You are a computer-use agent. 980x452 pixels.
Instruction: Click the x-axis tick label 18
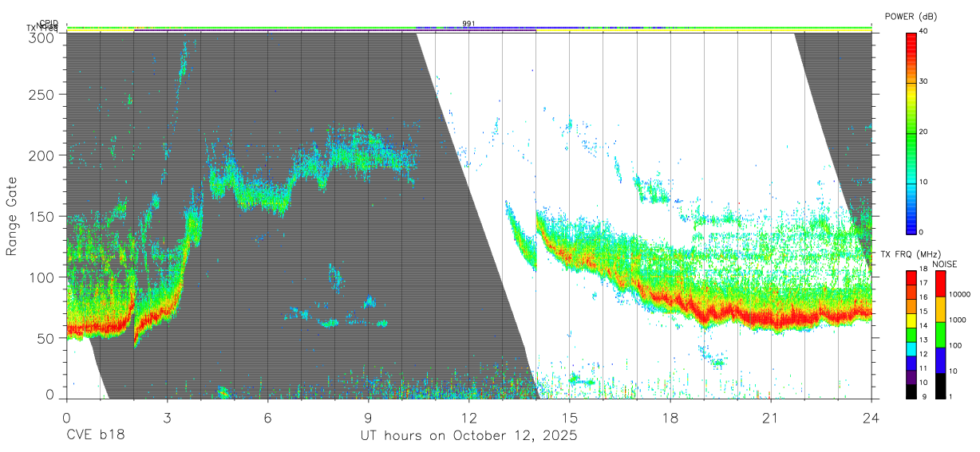[670, 418]
